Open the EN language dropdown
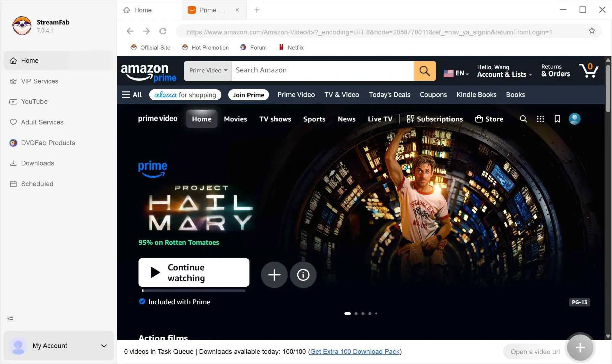The width and height of the screenshot is (612, 364). tap(456, 73)
